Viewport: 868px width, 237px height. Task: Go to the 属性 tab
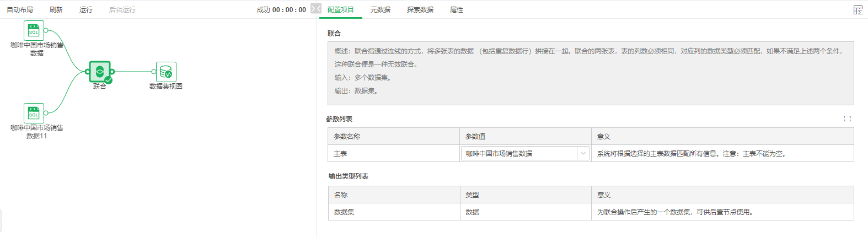(x=456, y=10)
